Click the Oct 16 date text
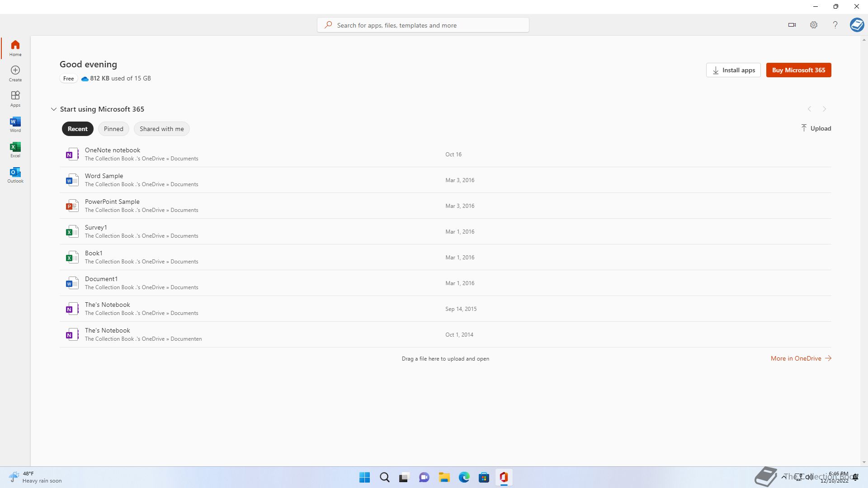This screenshot has height=488, width=868. tap(453, 155)
